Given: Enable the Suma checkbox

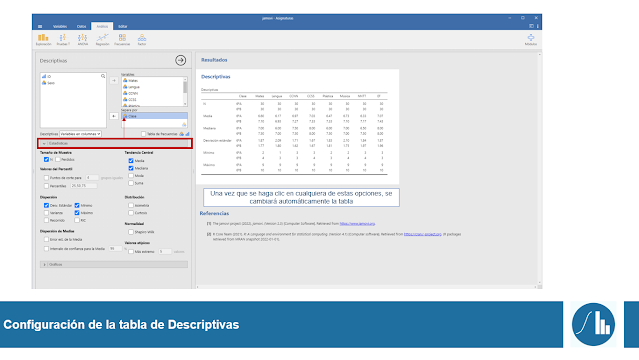Looking at the screenshot, I should point(131,183).
